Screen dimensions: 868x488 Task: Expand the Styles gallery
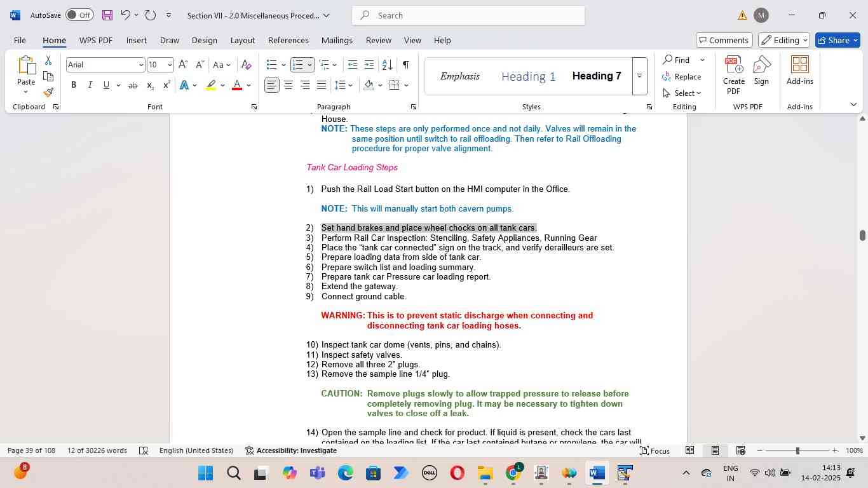(x=639, y=76)
